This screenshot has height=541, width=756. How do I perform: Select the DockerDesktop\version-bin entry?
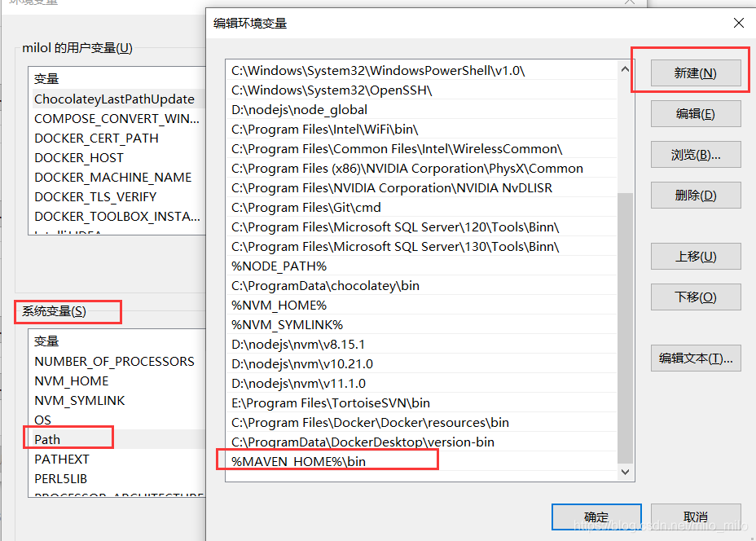(421, 442)
